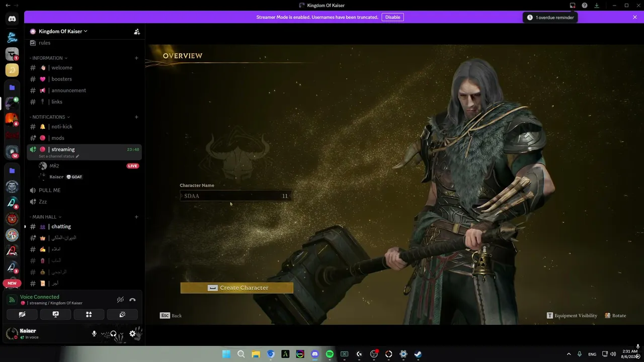The width and height of the screenshot is (644, 362).
Task: Open the ENG language switcher in taskbar
Action: (592, 354)
